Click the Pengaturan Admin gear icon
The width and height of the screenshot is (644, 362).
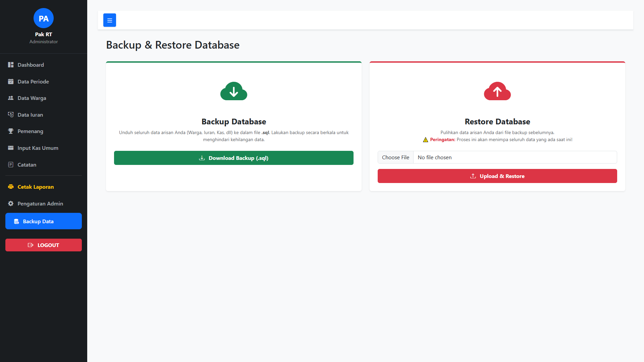tap(11, 203)
